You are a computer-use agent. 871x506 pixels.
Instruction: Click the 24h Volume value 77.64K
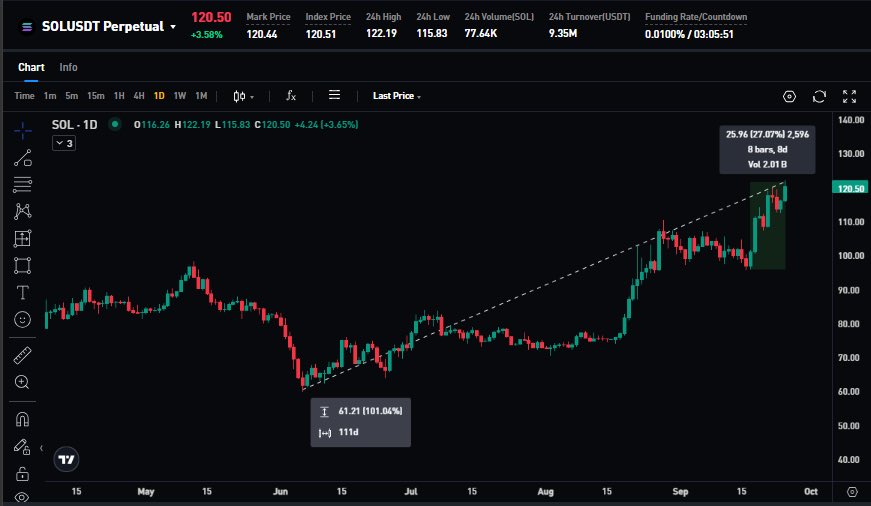click(481, 33)
